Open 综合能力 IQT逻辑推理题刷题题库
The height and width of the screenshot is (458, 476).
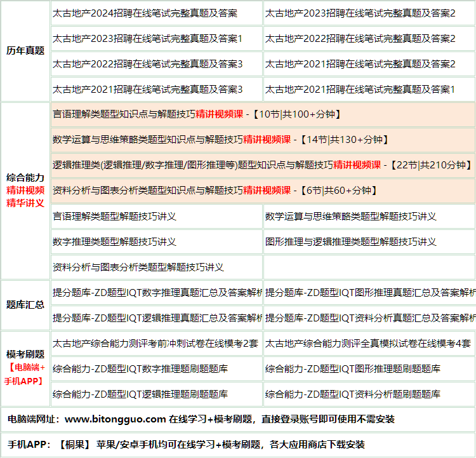140,394
